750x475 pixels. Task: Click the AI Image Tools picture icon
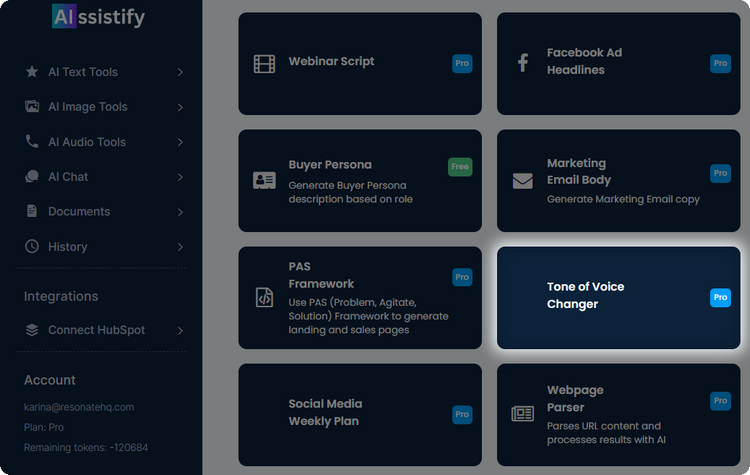coord(32,107)
